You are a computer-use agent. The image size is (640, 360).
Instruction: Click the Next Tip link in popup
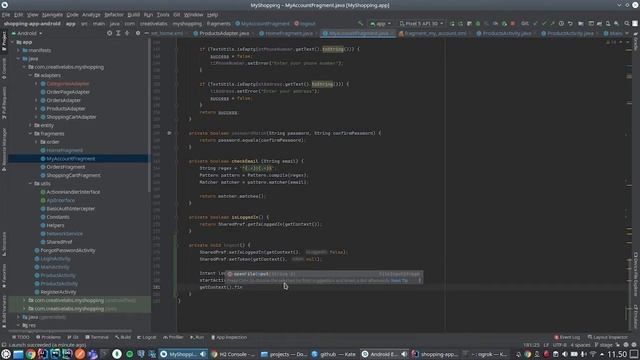coord(399,281)
